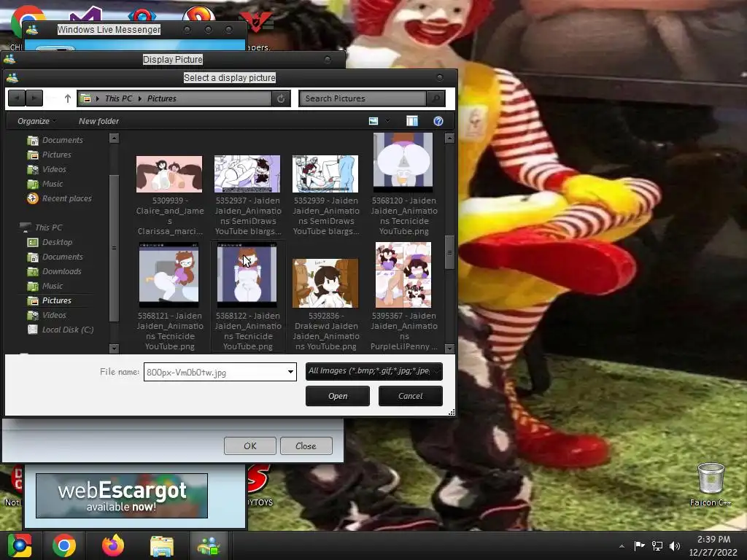Go up one folder level using the Up arrow
The image size is (747, 560).
(68, 98)
